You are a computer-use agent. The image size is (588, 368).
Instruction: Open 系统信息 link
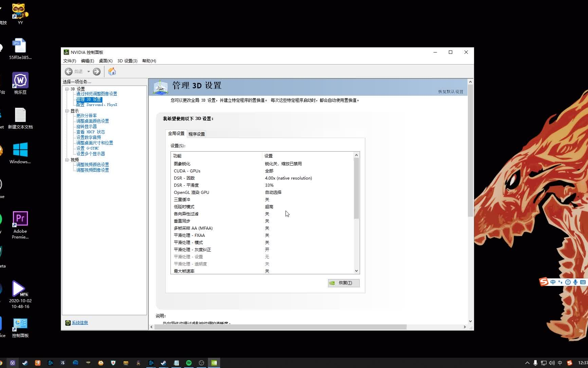[80, 323]
